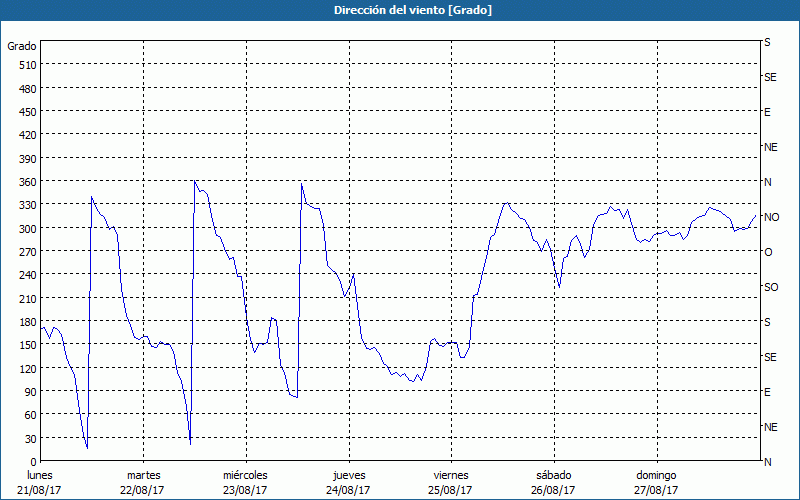
Task: Select the jueves 24/08/17 date label
Action: pyautogui.click(x=348, y=482)
